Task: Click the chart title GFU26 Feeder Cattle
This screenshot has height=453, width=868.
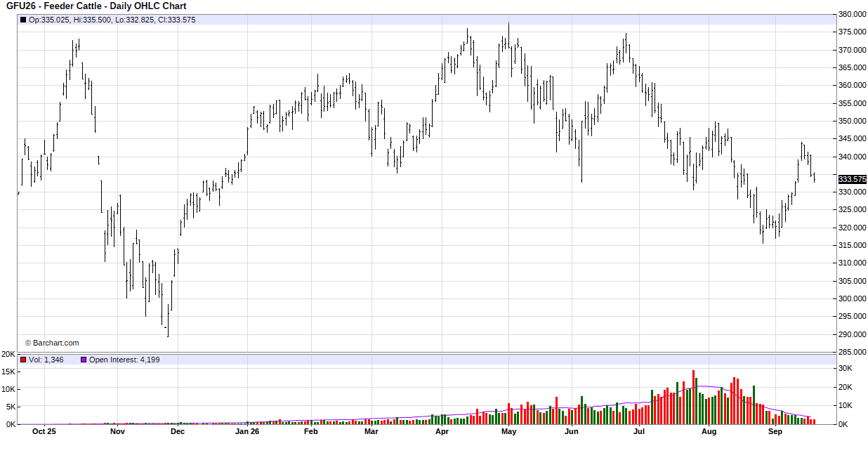Action: coord(96,6)
